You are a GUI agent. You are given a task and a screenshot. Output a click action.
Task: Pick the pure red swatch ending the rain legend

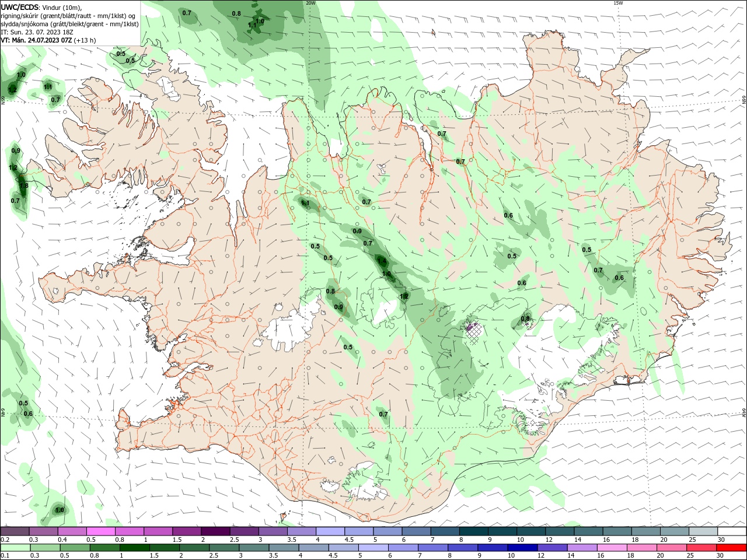pos(732,548)
